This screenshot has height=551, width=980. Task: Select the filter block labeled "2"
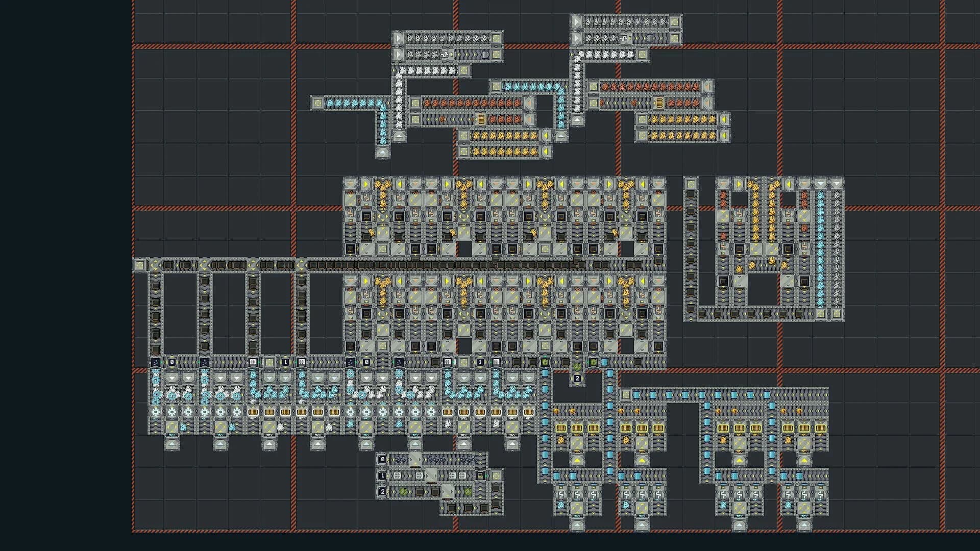pos(577,378)
